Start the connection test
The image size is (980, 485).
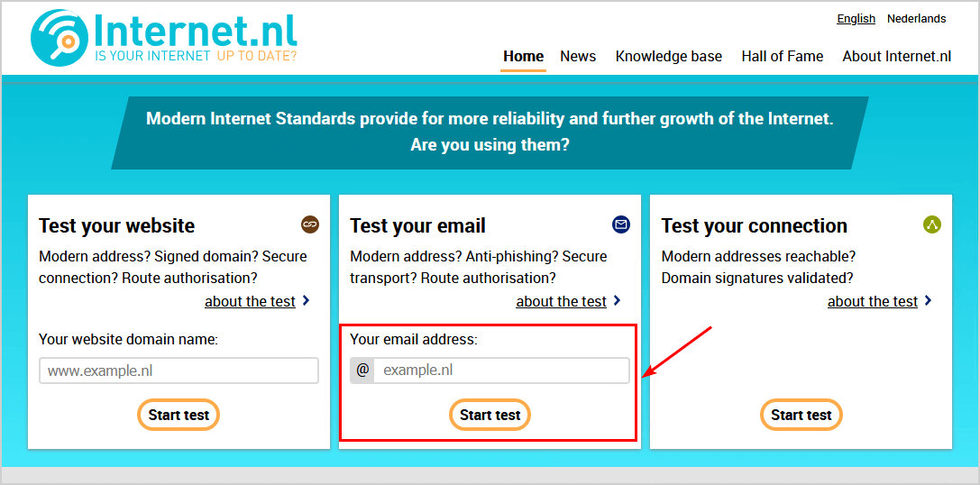pos(801,415)
